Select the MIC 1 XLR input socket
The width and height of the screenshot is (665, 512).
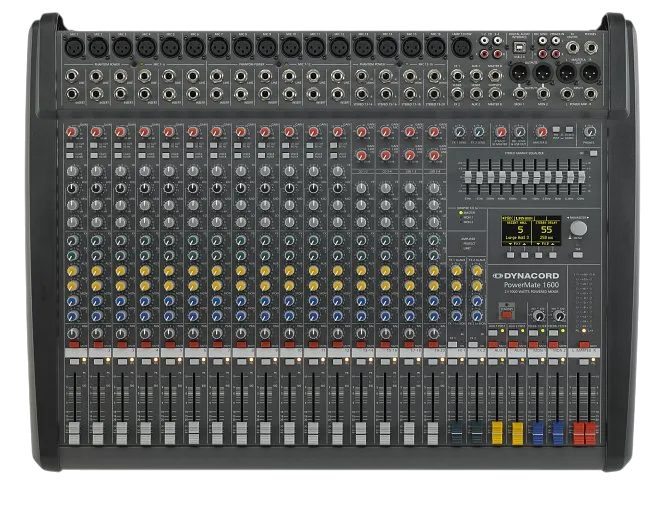tap(73, 46)
